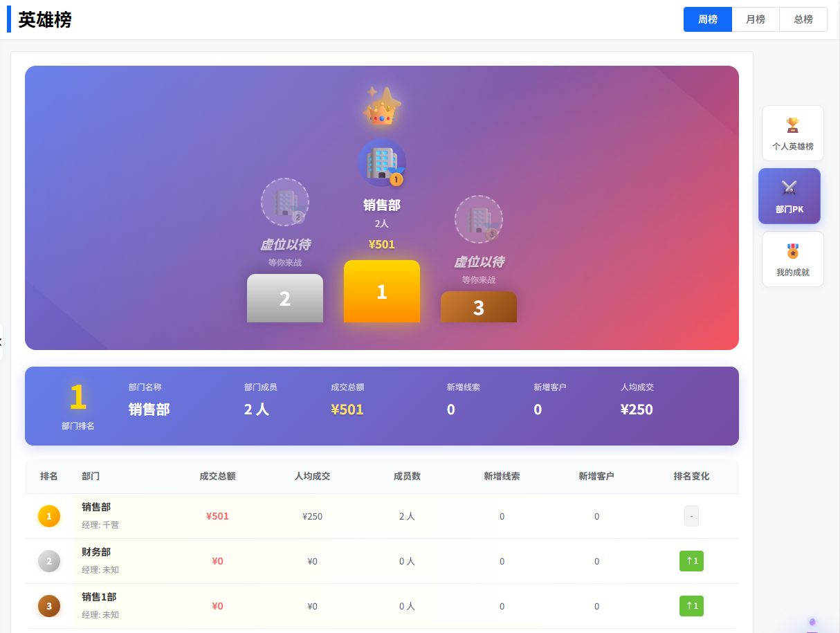Click the second place empty building avatar
This screenshot has height=633, width=840.
284,202
